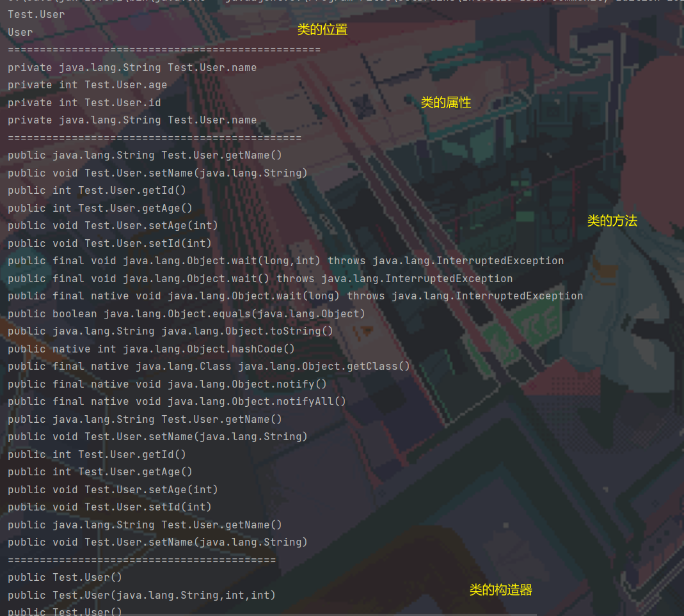Image resolution: width=684 pixels, height=616 pixels.
Task: Click the Object.wait() no-argument method line
Action: click(260, 278)
